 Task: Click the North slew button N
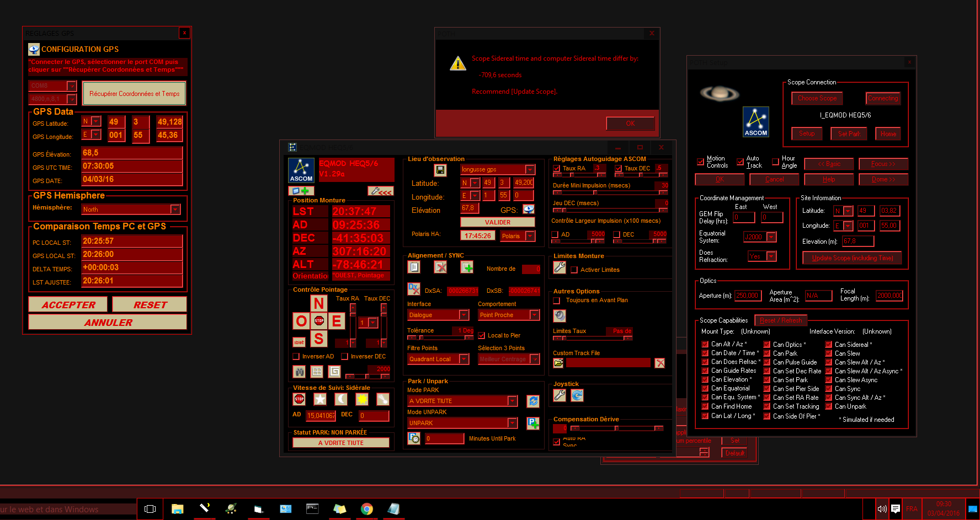pos(318,303)
